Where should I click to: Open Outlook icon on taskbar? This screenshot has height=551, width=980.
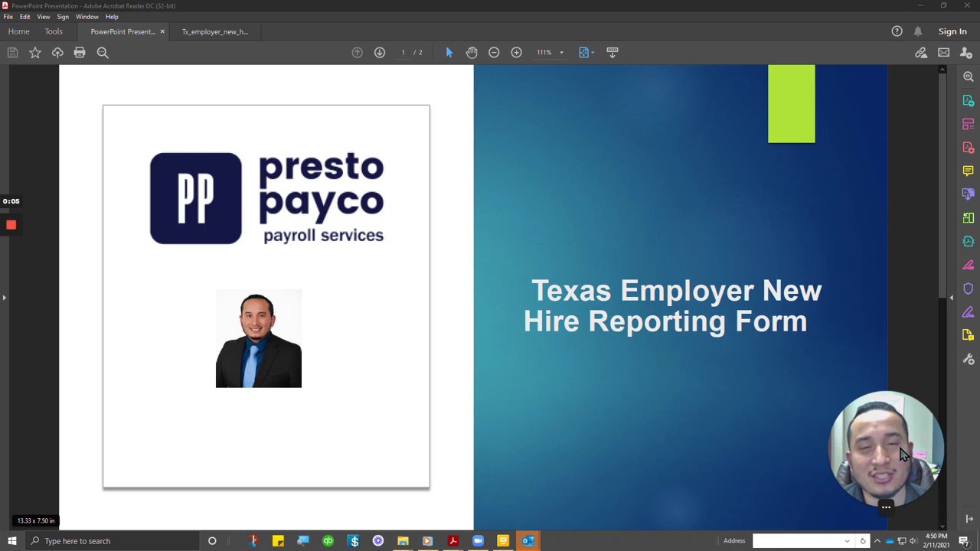528,541
